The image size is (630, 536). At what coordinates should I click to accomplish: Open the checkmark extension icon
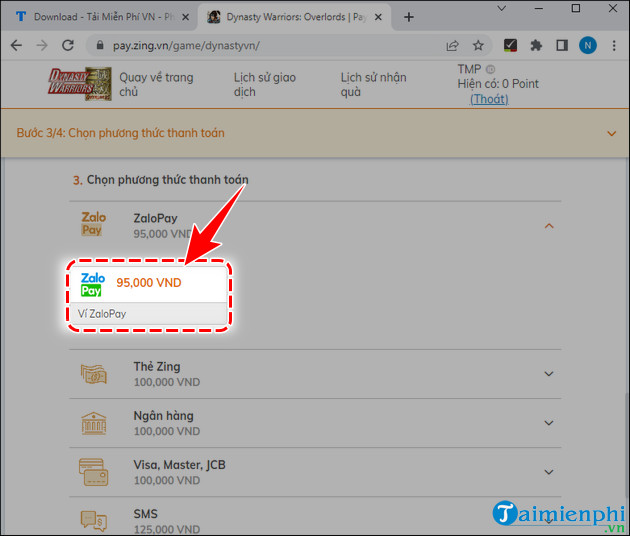510,45
